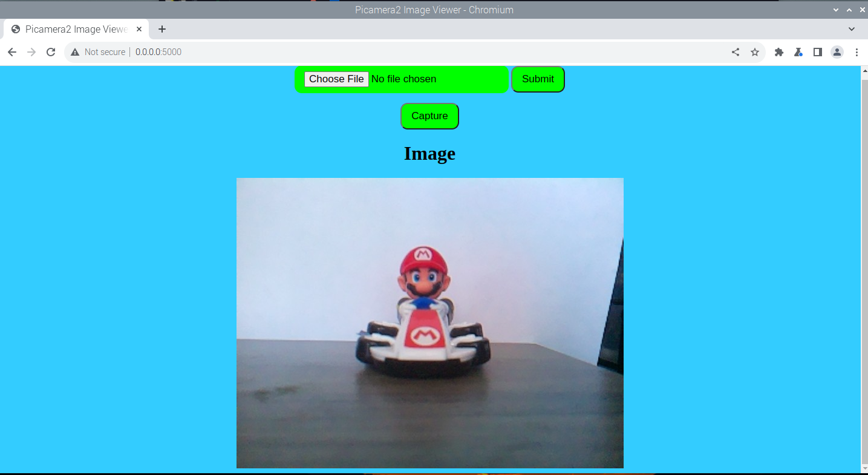Click the Choose File button
The height and width of the screenshot is (475, 868).
[x=336, y=79]
